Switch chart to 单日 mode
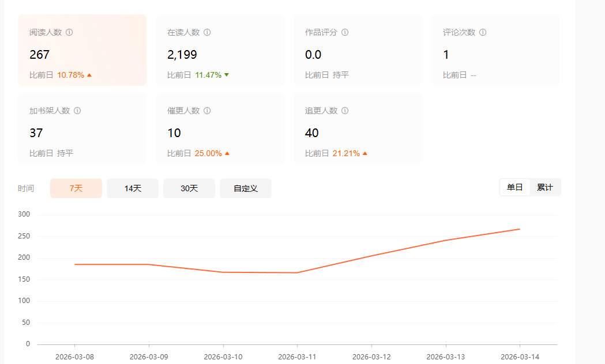Viewport: 605px width, 364px height. [x=514, y=188]
